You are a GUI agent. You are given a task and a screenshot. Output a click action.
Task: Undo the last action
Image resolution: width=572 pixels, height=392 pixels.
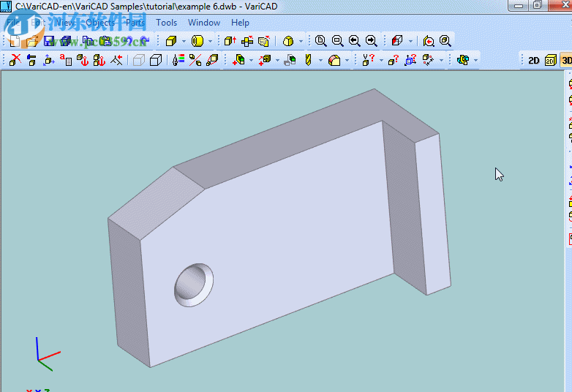tap(128, 41)
